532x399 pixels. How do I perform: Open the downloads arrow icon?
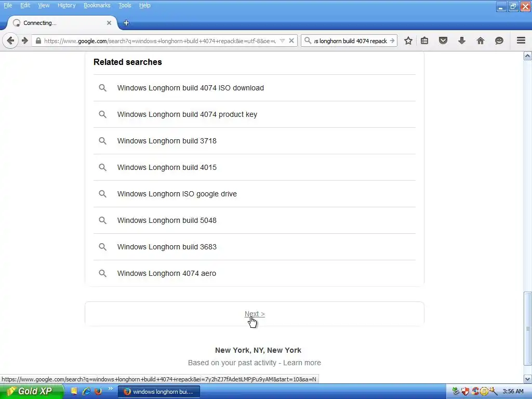(461, 41)
